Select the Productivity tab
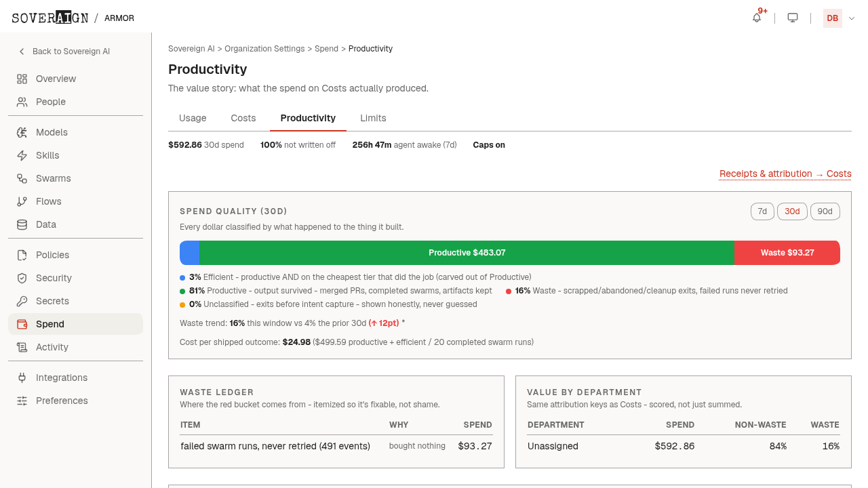The image size is (868, 488). point(308,118)
